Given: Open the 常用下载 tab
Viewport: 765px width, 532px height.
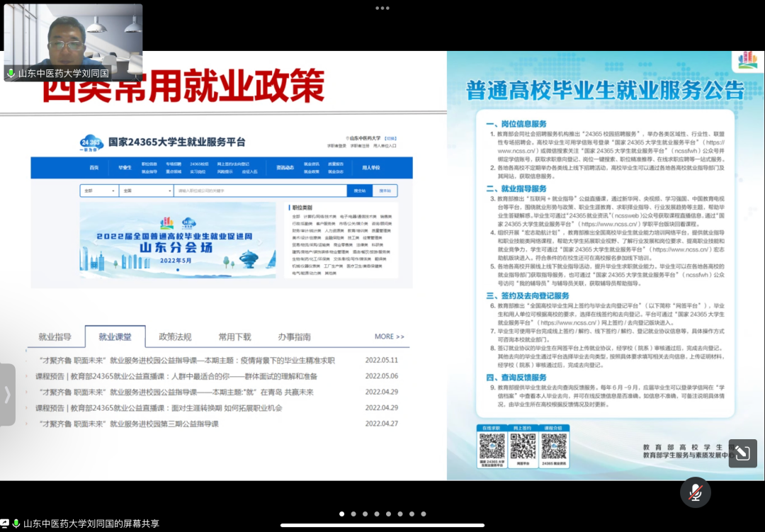Looking at the screenshot, I should 234,336.
